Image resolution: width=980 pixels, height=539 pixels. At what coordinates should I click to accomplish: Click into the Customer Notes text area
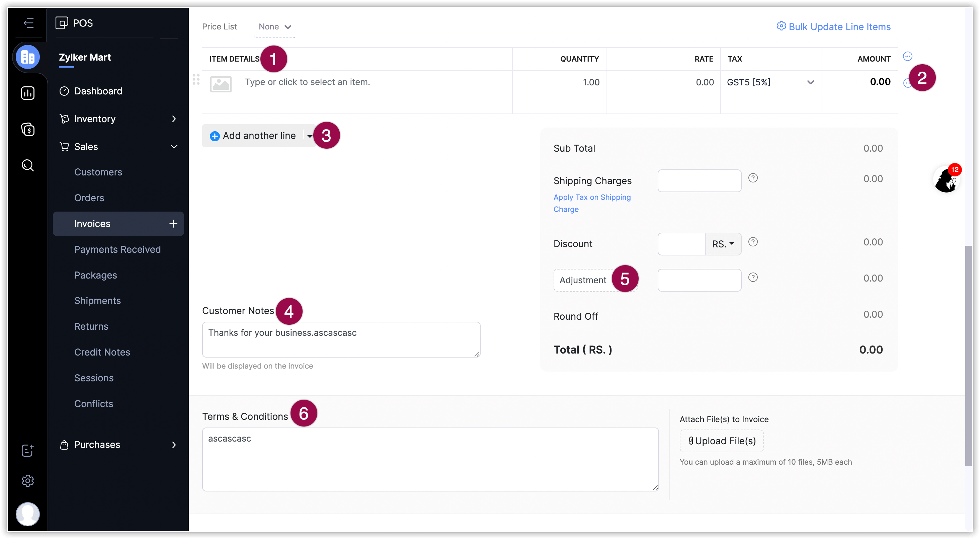pos(341,339)
